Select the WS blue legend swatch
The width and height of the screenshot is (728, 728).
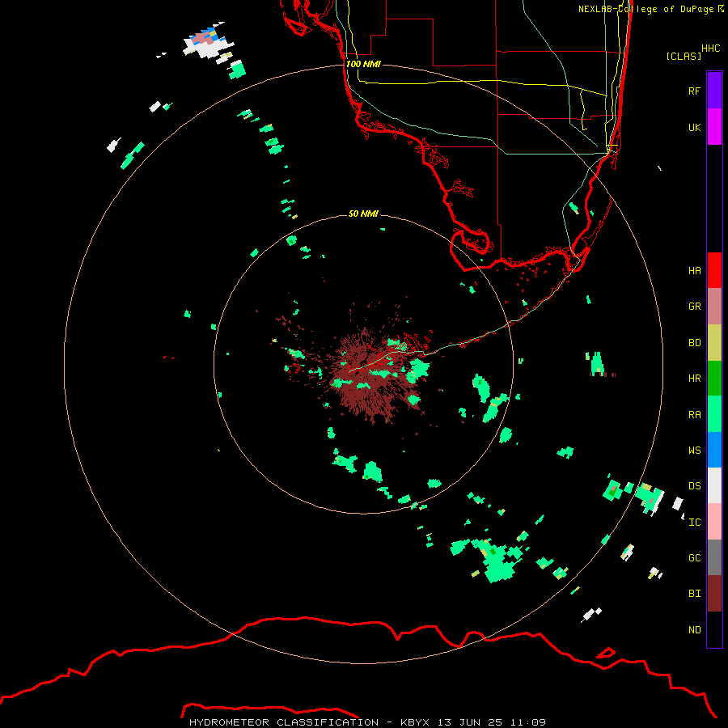point(714,450)
